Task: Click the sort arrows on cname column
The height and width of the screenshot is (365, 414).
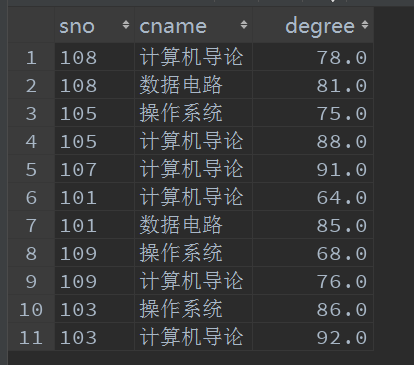Action: (244, 25)
